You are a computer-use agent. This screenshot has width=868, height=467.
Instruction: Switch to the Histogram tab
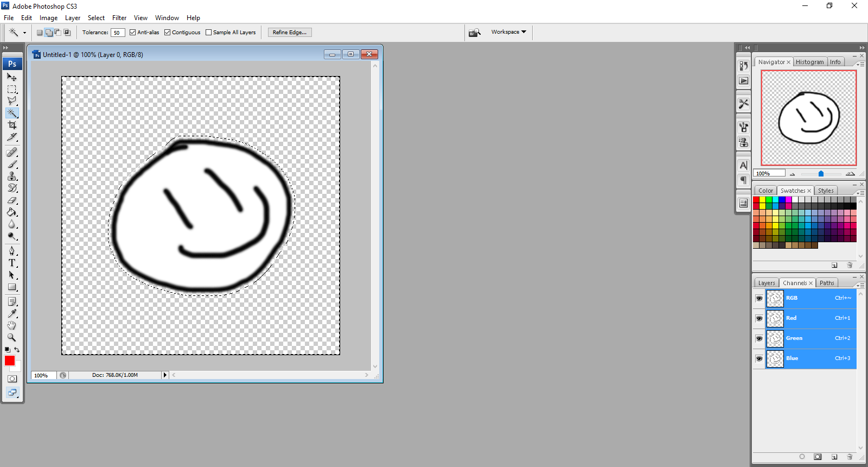(809, 62)
